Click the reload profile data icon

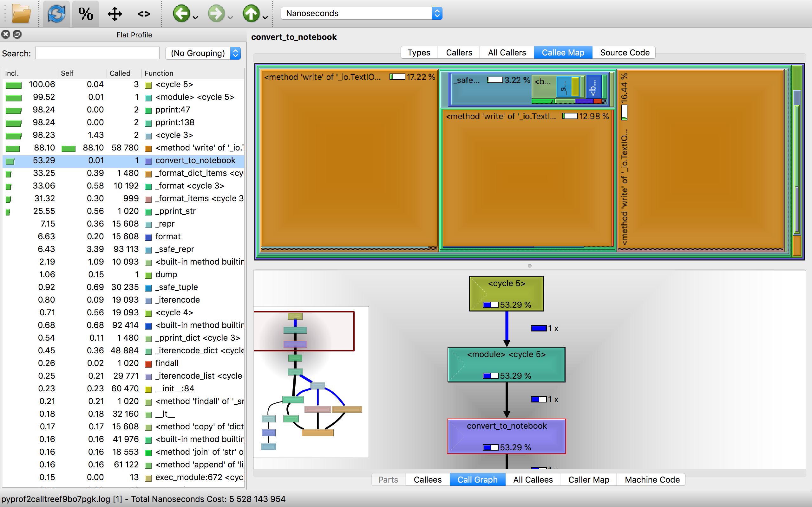click(x=56, y=14)
